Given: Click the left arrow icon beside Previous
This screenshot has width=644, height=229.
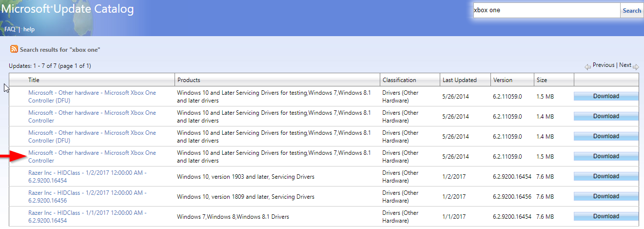Looking at the screenshot, I should [x=588, y=66].
